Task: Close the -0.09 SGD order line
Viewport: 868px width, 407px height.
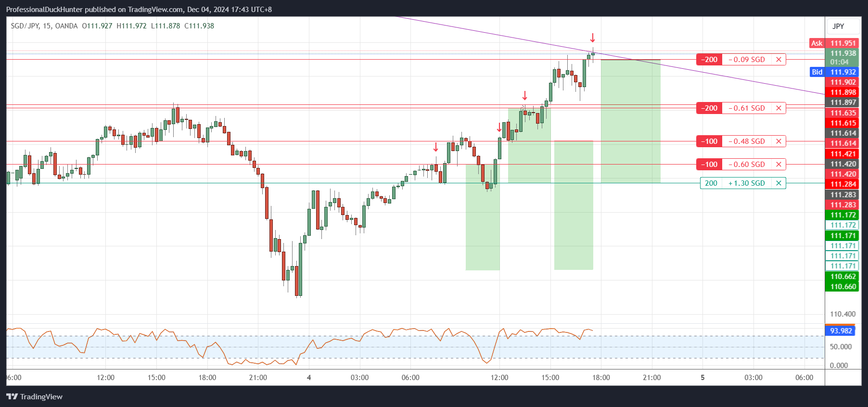Action: pyautogui.click(x=779, y=60)
